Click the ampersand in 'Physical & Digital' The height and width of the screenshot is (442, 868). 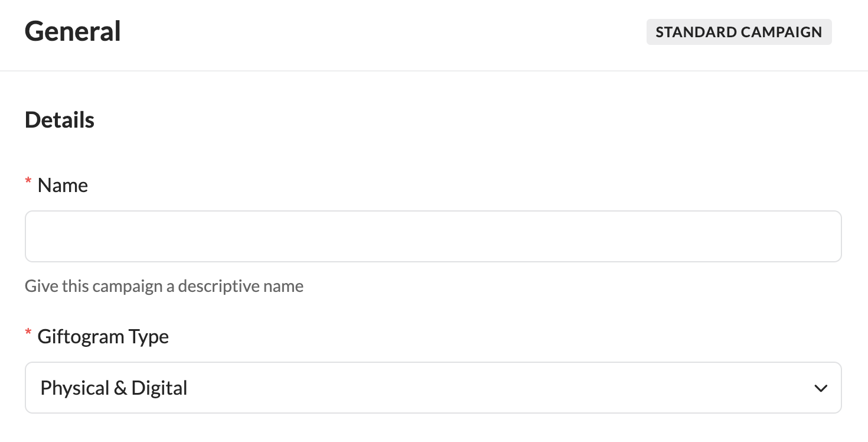click(120, 388)
